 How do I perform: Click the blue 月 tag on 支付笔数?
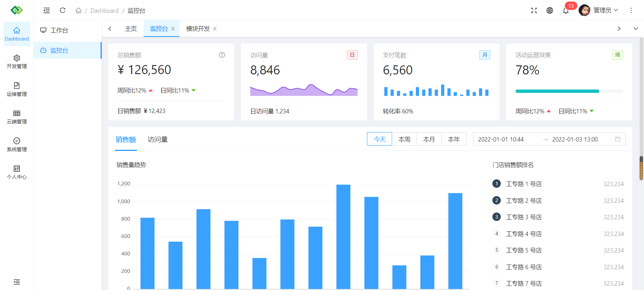click(x=485, y=55)
